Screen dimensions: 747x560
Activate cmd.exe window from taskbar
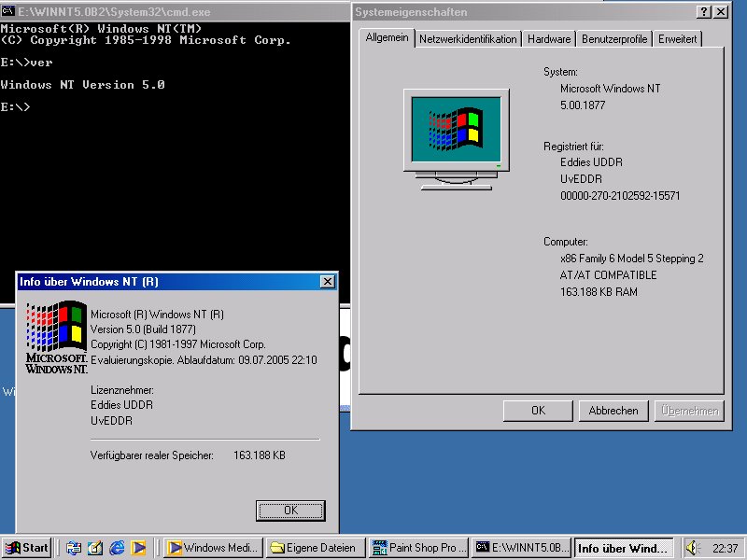pyautogui.click(x=520, y=548)
